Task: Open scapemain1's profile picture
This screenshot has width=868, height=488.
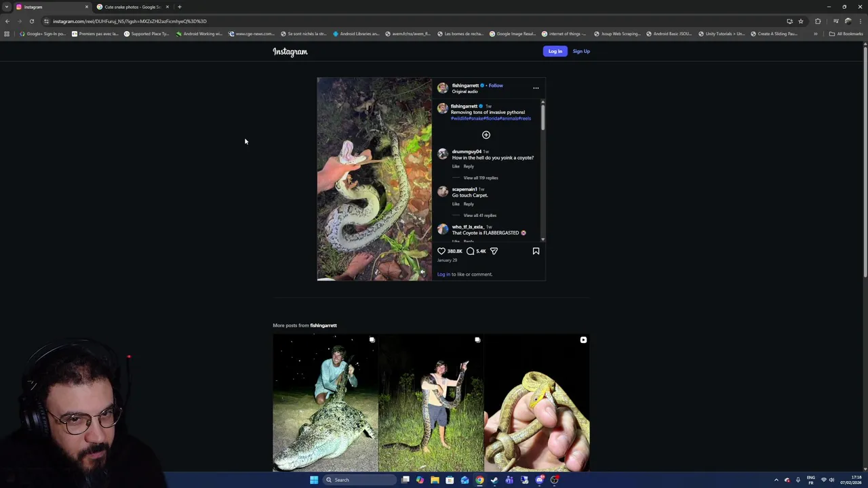Action: tap(443, 192)
